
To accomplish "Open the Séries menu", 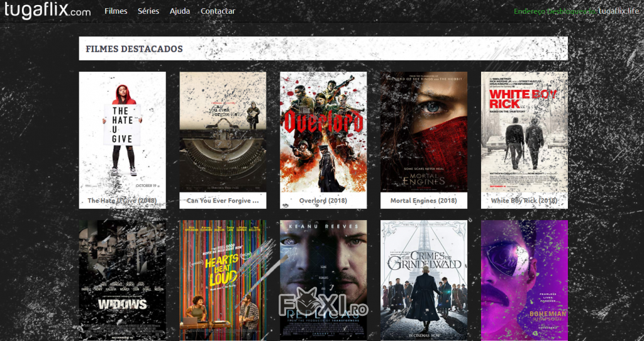I will click(x=148, y=11).
